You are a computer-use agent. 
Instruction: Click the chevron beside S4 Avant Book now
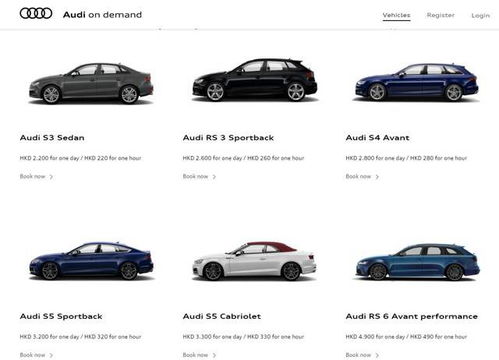[x=377, y=177]
